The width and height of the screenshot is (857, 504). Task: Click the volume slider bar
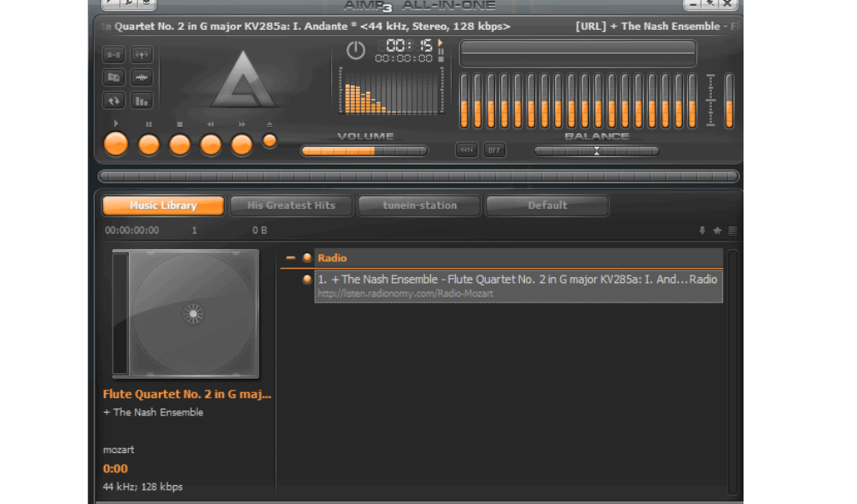pos(364,151)
